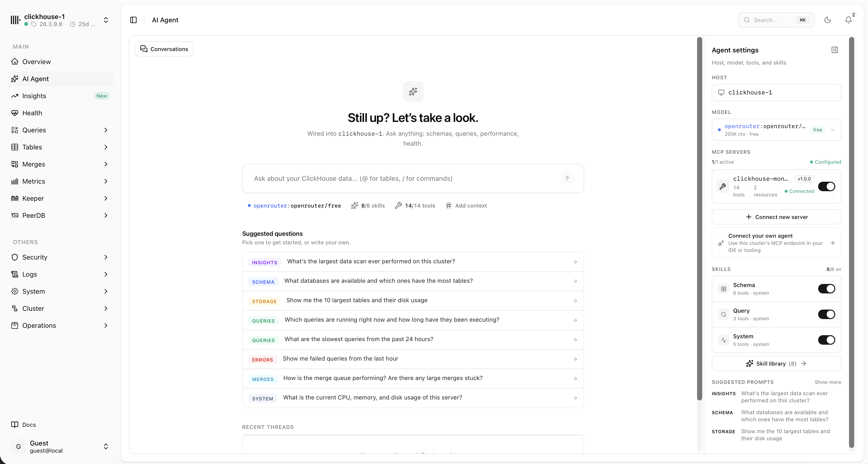
Task: Click the Schema skill grid icon
Action: [x=723, y=289]
